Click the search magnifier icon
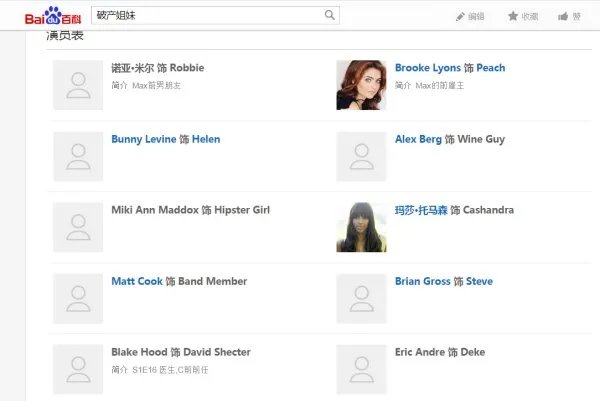Screen dimensions: 600x401 (x=330, y=15)
